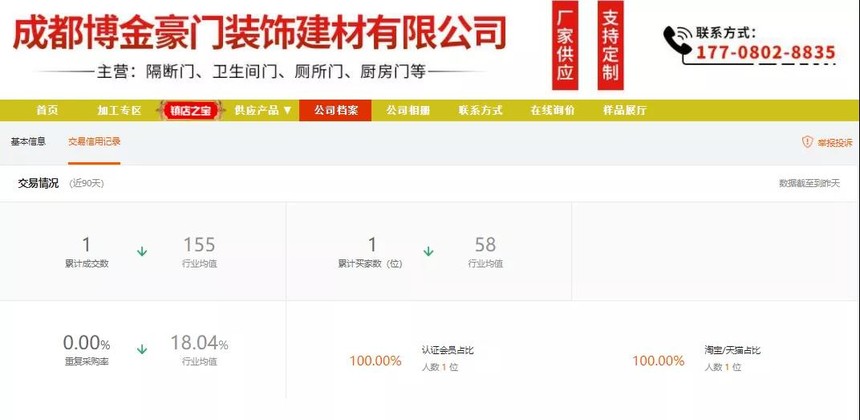Open the 公司相册 navigation item
Viewport: 860px width, 420px height.
(x=408, y=110)
